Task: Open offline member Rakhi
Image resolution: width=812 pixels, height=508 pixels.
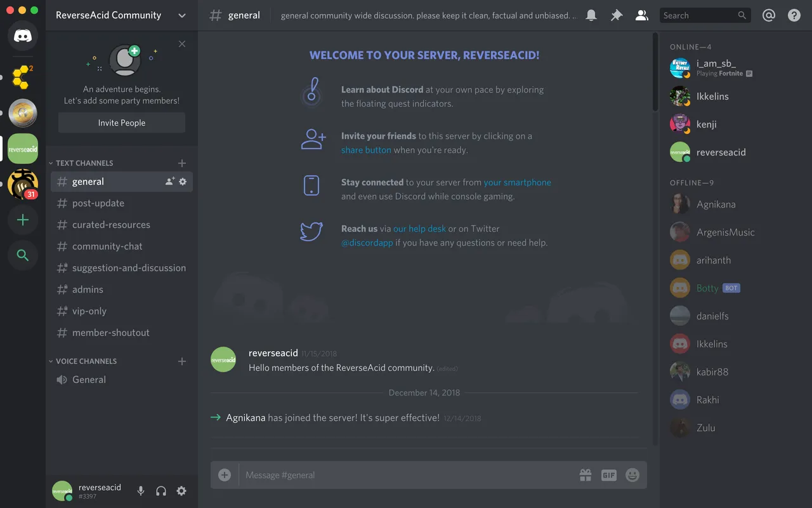Action: [736, 400]
